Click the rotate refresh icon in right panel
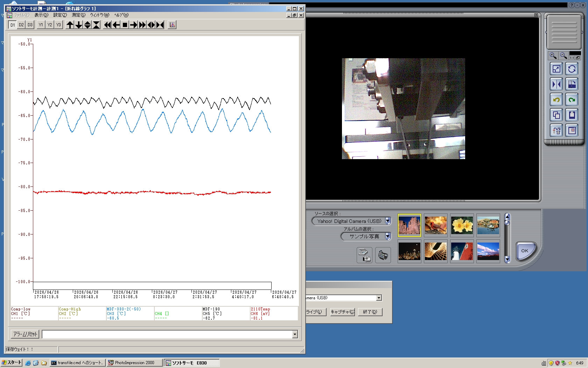Image resolution: width=588 pixels, height=368 pixels. tap(572, 69)
